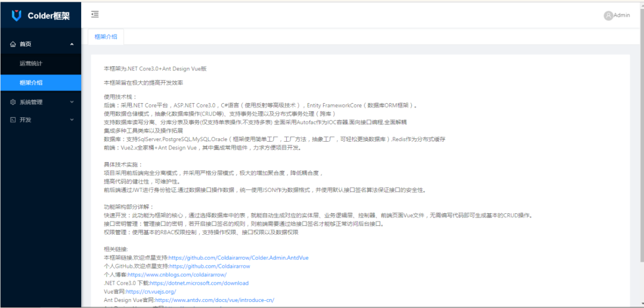Click the home icon next to 首页
This screenshot has width=644, height=308.
click(13, 44)
